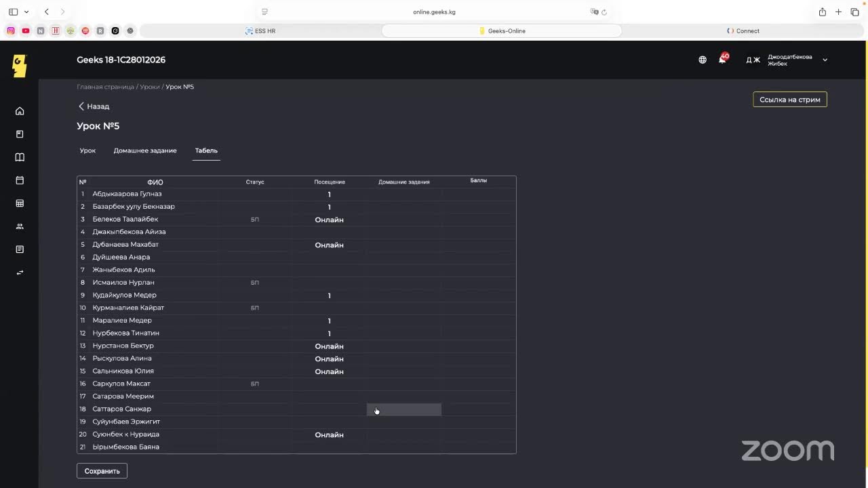Image resolution: width=868 pixels, height=488 pixels.
Task: Click the globe language icon
Action: click(x=703, y=60)
